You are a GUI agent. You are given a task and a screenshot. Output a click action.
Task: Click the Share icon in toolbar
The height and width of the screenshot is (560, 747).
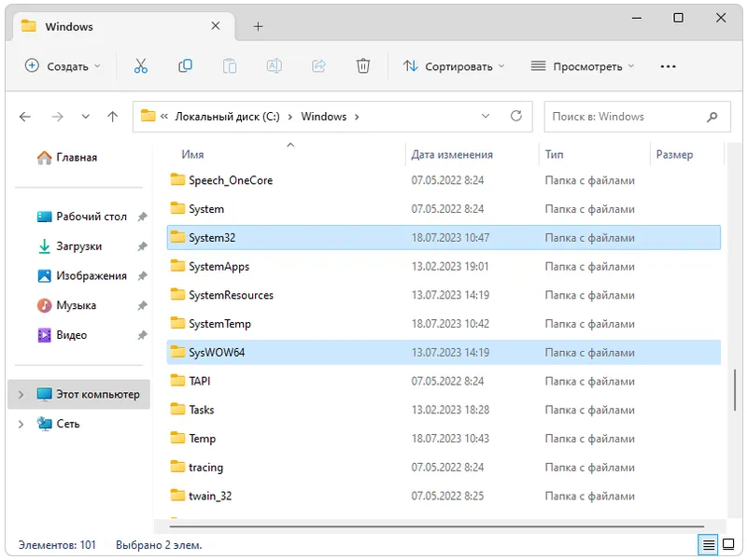coord(318,65)
